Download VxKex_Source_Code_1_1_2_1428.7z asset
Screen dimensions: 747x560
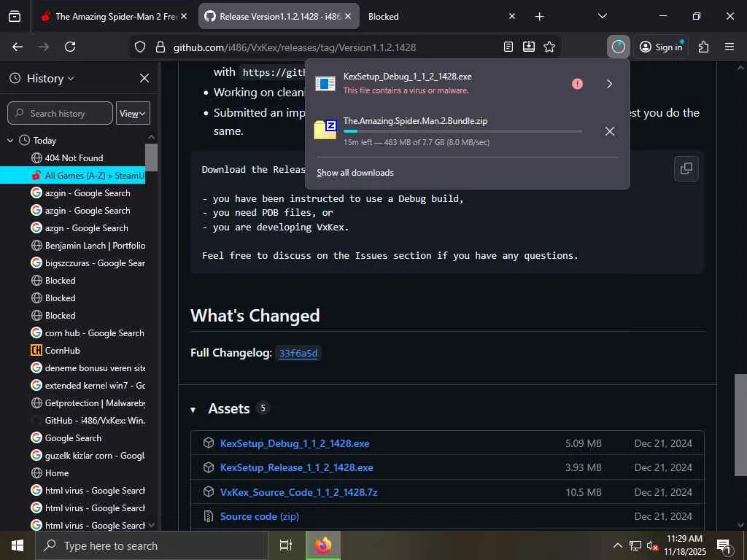tap(298, 492)
